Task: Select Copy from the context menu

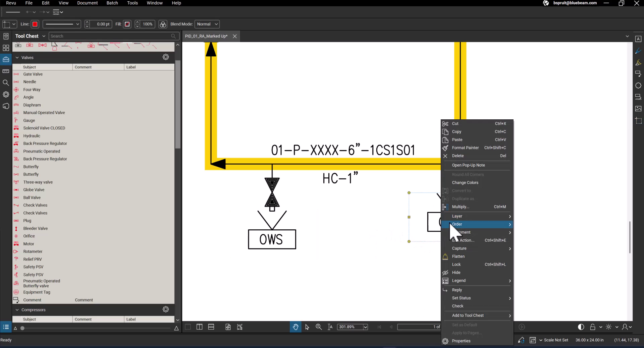Action: pyautogui.click(x=457, y=131)
